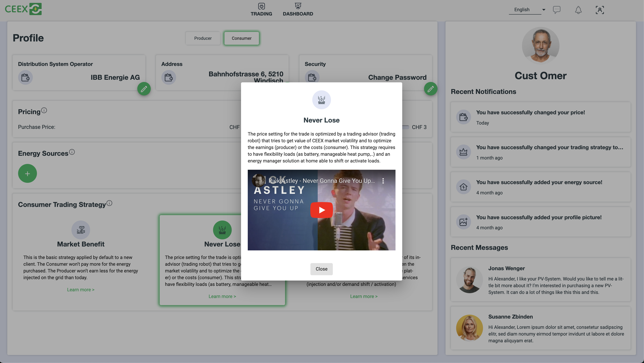
Task: Open Jonas Wenger's message
Action: pos(540,280)
